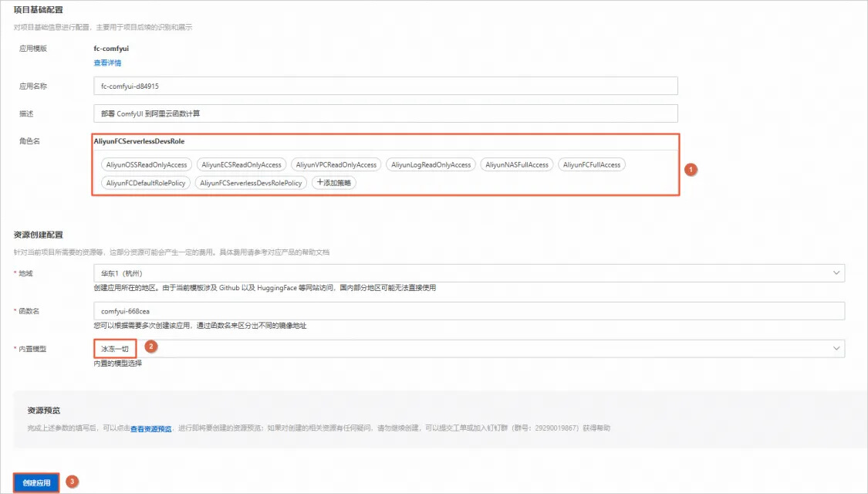Click the 函数名 input field
868x494 pixels.
coord(469,311)
